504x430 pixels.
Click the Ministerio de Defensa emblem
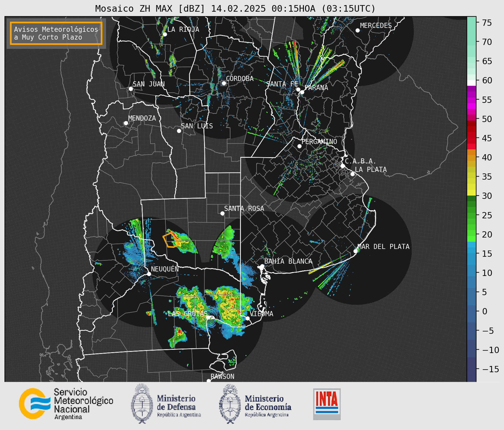click(142, 403)
